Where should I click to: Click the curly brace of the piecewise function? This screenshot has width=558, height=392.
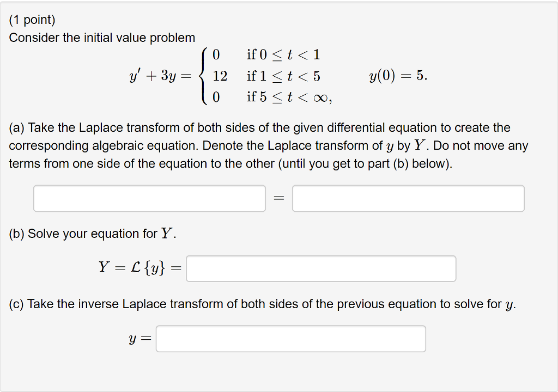tap(205, 76)
